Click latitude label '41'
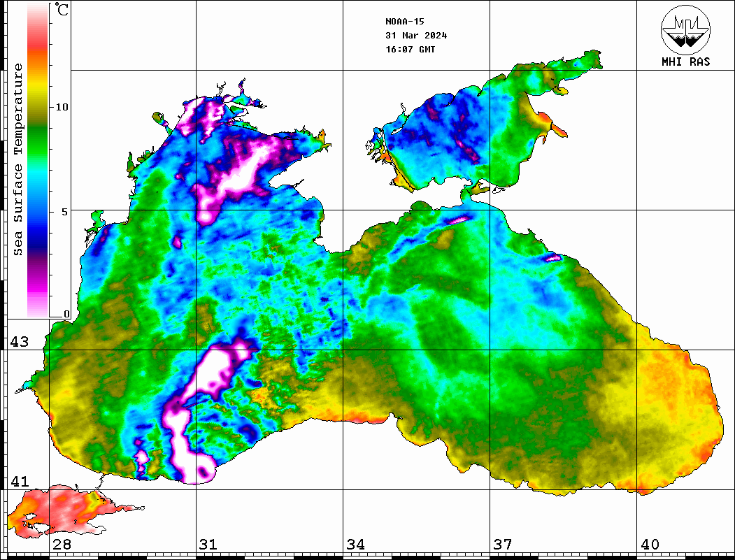The width and height of the screenshot is (735, 560). click(x=20, y=481)
